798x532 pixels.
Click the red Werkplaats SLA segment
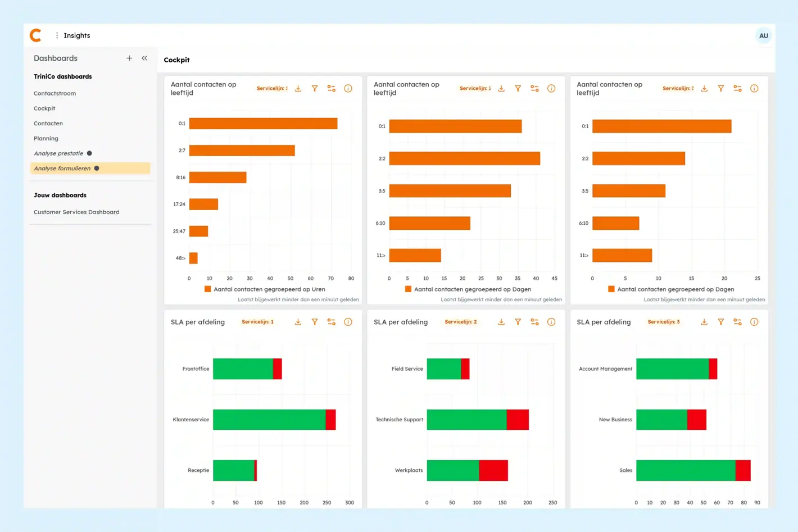coord(493,471)
